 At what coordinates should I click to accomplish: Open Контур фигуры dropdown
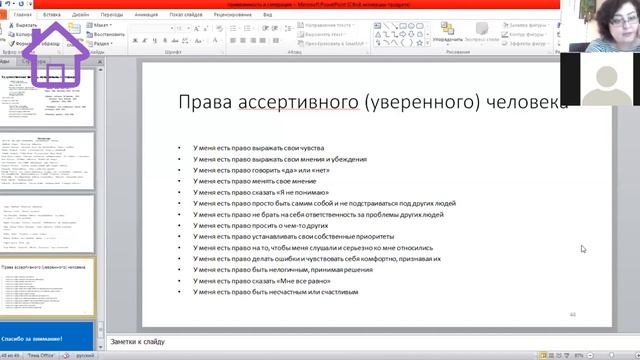click(x=524, y=34)
